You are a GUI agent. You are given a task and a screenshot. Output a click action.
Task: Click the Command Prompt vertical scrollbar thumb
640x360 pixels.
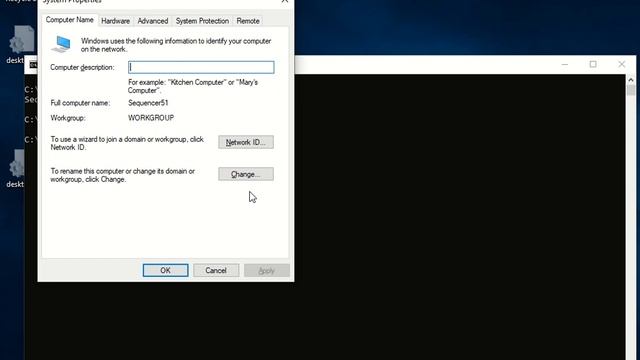click(631, 90)
